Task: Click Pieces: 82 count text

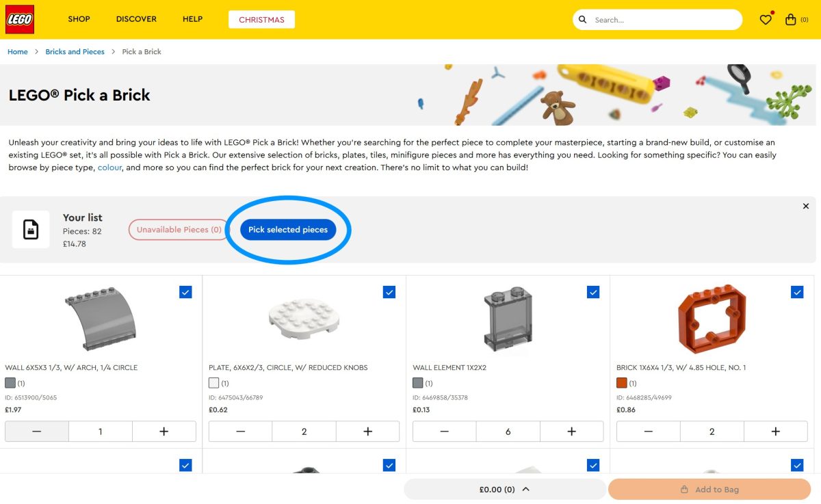Action: 82,231
